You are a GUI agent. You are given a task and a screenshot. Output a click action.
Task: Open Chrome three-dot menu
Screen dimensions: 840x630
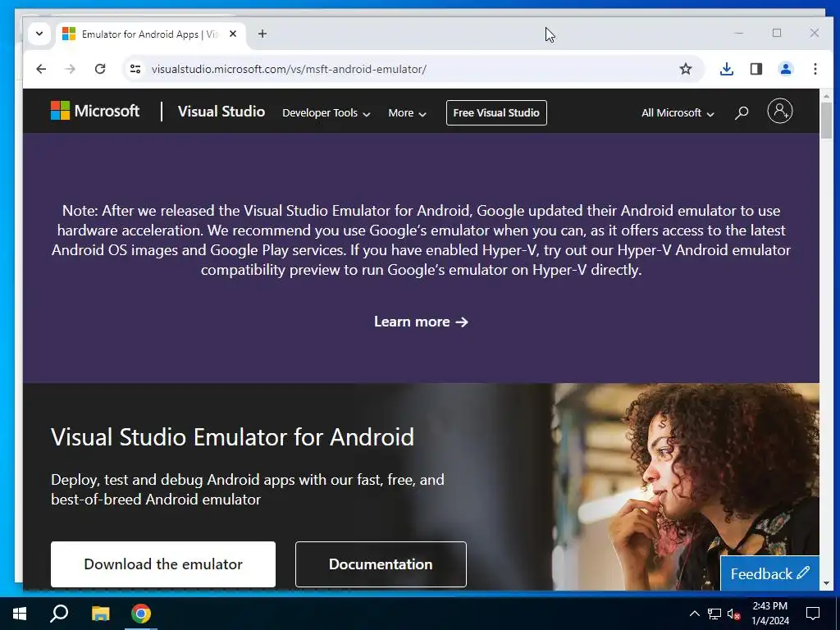click(x=815, y=69)
